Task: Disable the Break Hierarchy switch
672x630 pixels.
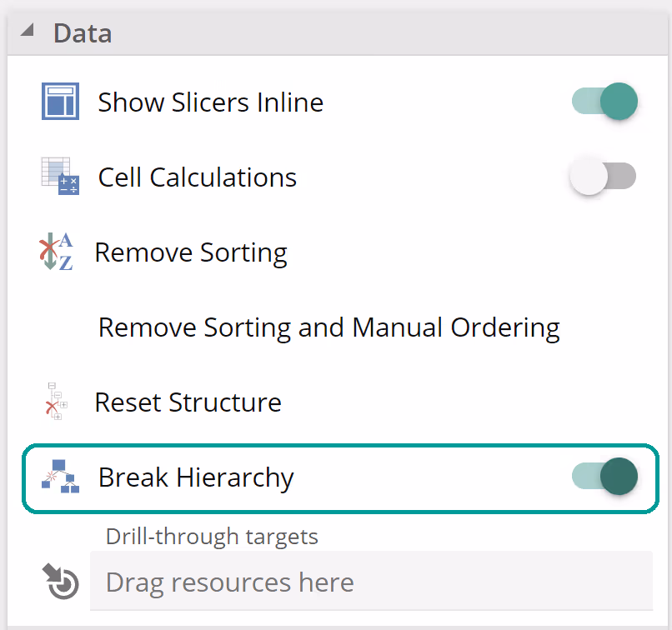Action: (604, 477)
